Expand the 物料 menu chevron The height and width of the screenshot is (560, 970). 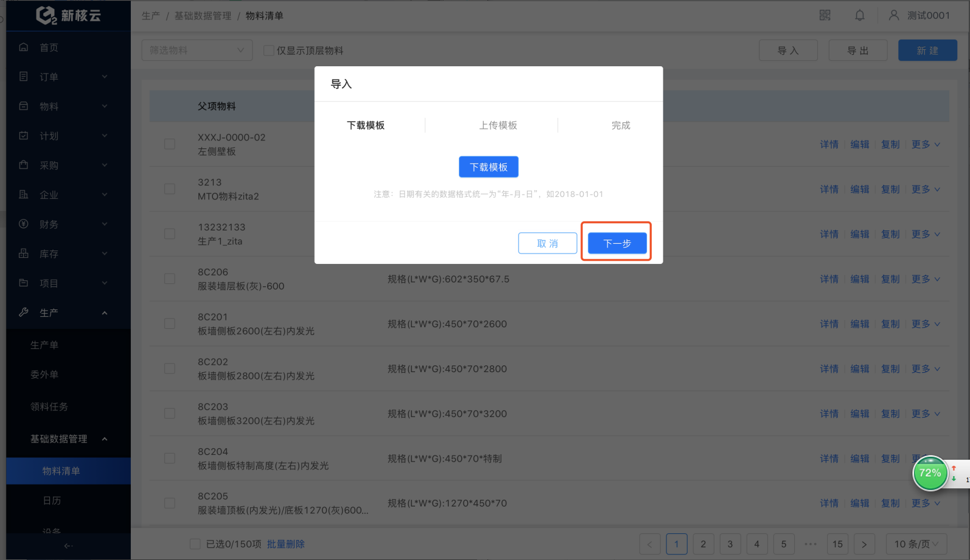point(105,106)
